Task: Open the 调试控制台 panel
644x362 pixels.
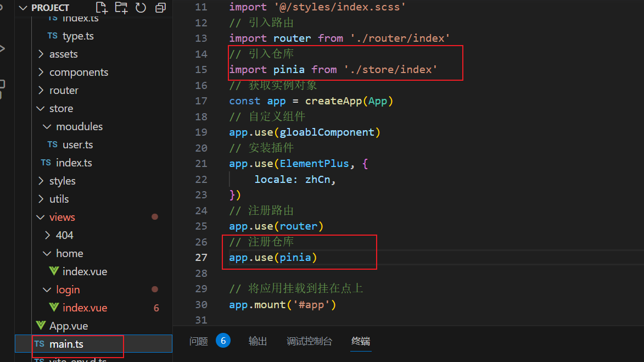Action: 309,341
